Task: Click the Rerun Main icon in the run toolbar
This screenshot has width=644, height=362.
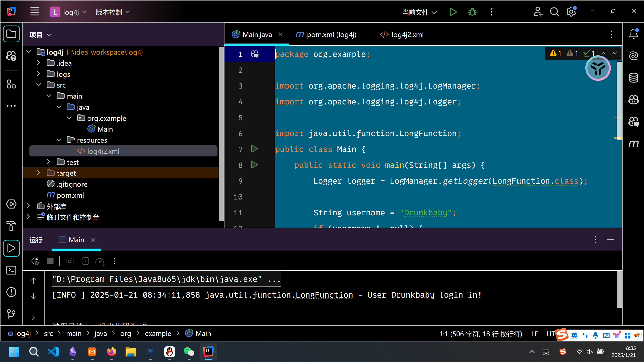Action: (x=35, y=261)
